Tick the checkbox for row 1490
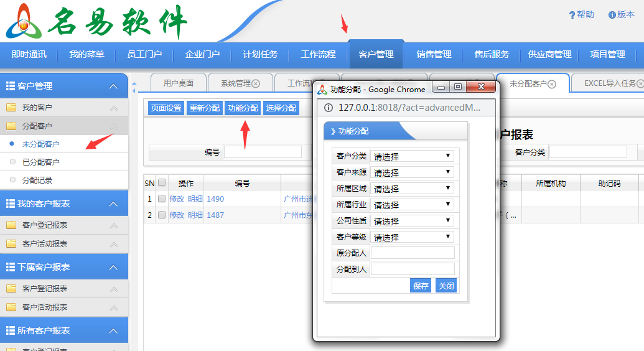 click(162, 199)
